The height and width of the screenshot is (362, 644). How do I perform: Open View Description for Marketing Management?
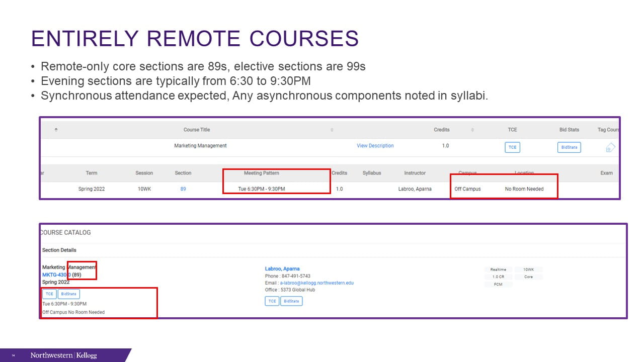pyautogui.click(x=375, y=146)
